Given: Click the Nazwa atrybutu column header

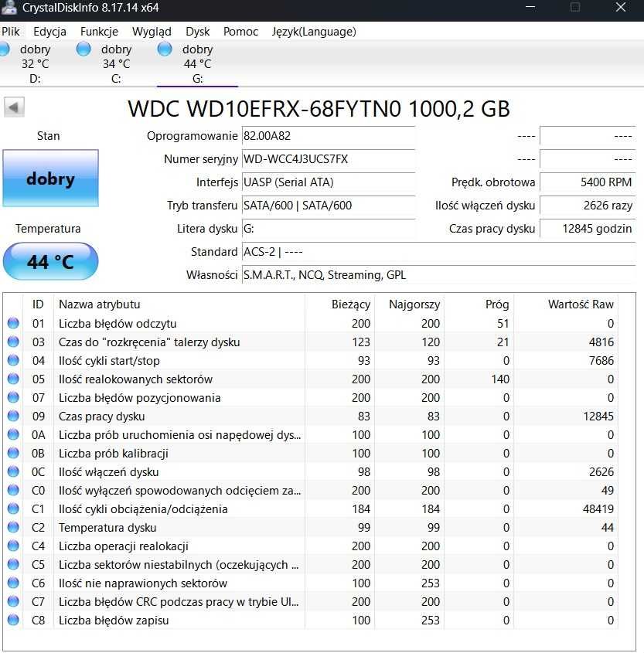Looking at the screenshot, I should coord(179,304).
